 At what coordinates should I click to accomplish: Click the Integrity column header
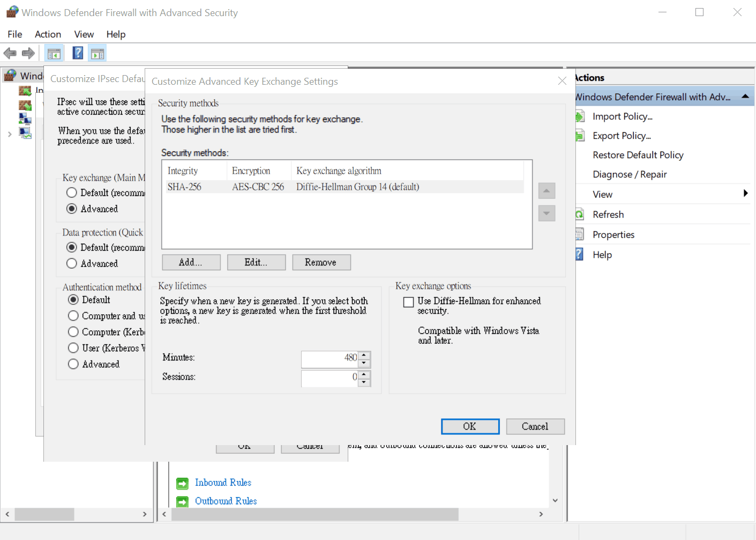pos(194,171)
